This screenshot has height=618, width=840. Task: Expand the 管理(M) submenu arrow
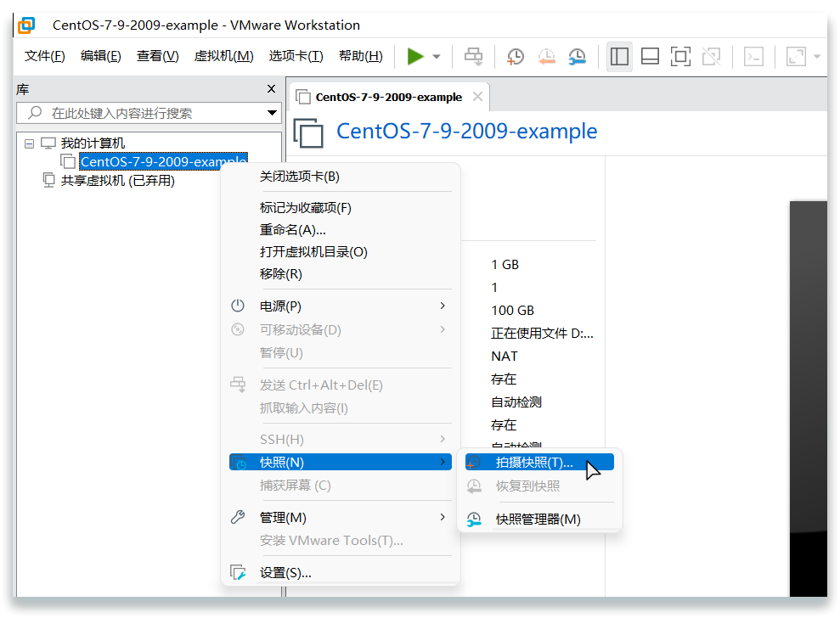[443, 517]
